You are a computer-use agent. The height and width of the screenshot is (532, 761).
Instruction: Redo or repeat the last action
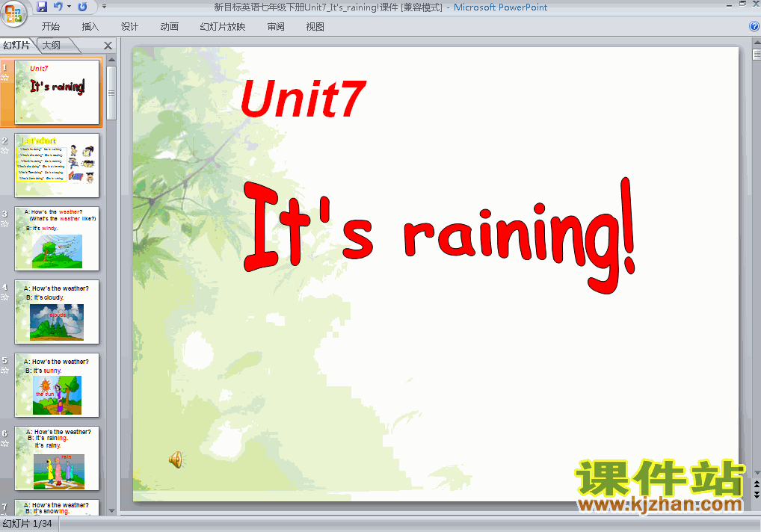(x=82, y=7)
